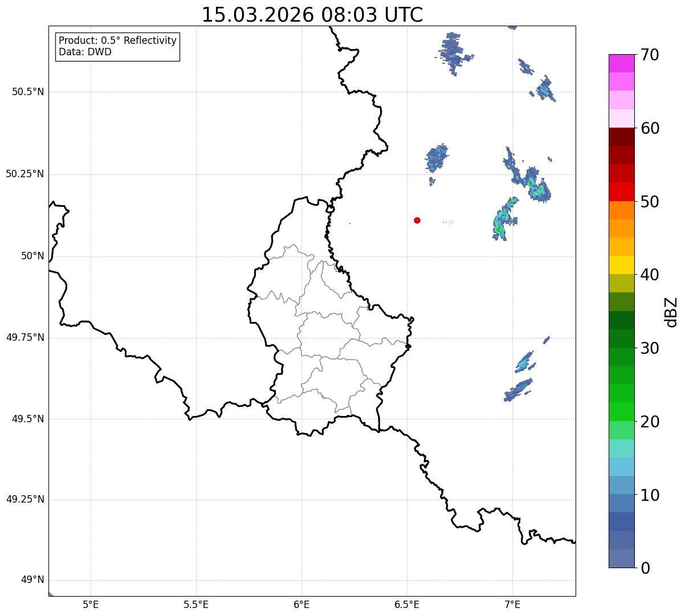
Task: Click the 6°E longitude label
Action: coord(301,605)
